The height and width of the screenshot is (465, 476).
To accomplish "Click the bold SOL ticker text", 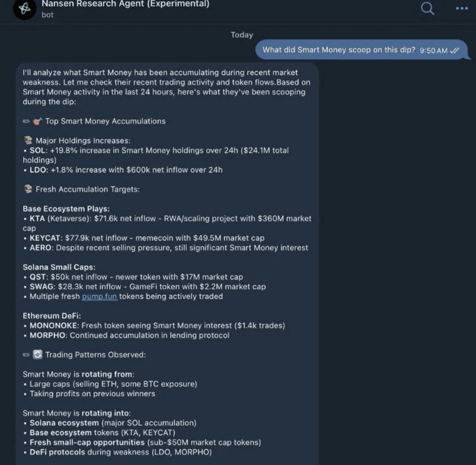I will tap(37, 150).
